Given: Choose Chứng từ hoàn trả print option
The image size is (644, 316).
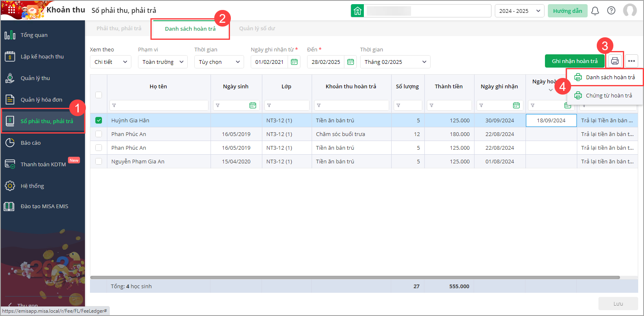Looking at the screenshot, I should click(608, 95).
